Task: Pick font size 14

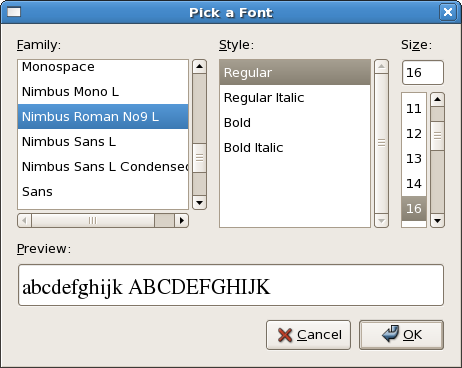Action: (x=414, y=184)
